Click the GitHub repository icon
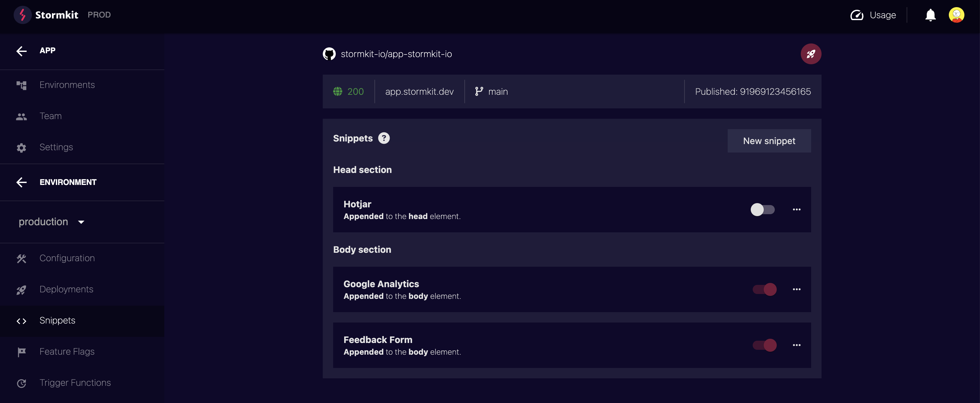The image size is (980, 403). click(x=329, y=54)
